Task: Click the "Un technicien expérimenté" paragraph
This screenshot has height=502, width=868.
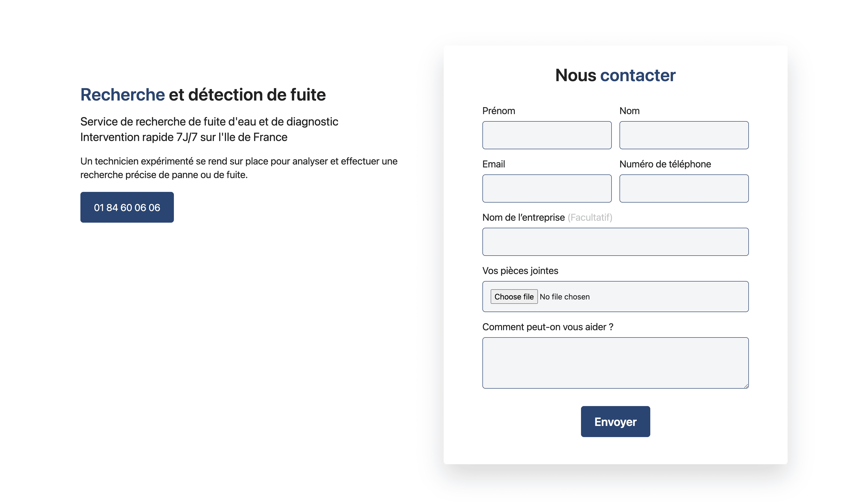Action: point(239,168)
